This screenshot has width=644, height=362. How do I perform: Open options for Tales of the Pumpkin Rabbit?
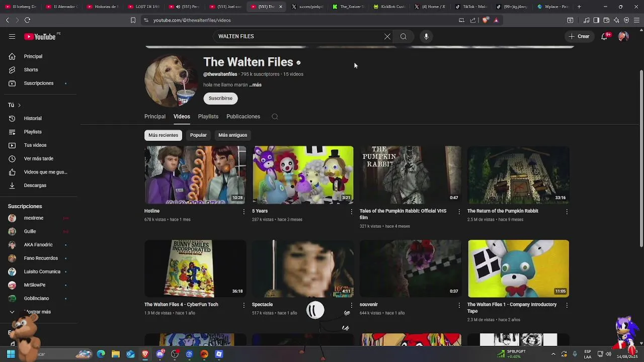(x=459, y=212)
